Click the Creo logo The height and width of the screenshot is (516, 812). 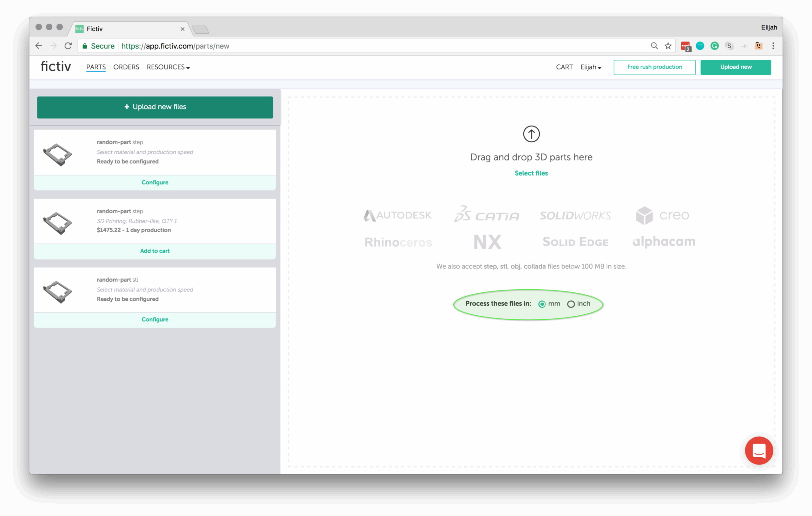point(662,215)
